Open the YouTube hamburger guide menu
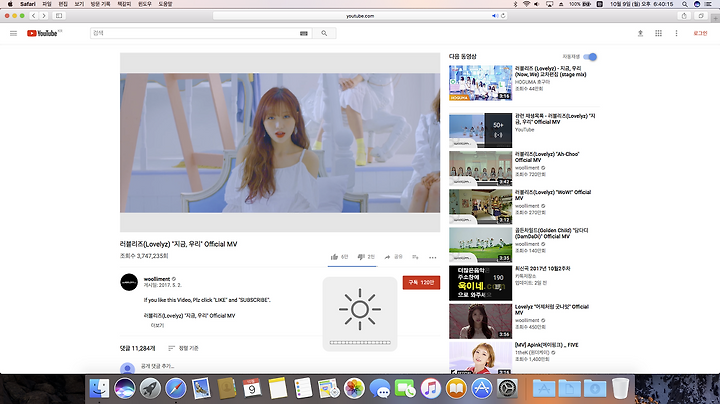The height and width of the screenshot is (404, 720). [13, 33]
